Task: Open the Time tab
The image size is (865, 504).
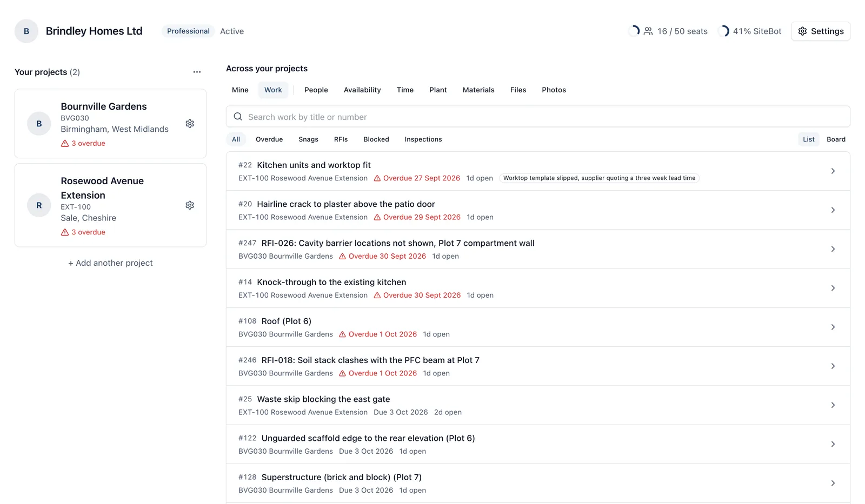Action: click(x=405, y=90)
